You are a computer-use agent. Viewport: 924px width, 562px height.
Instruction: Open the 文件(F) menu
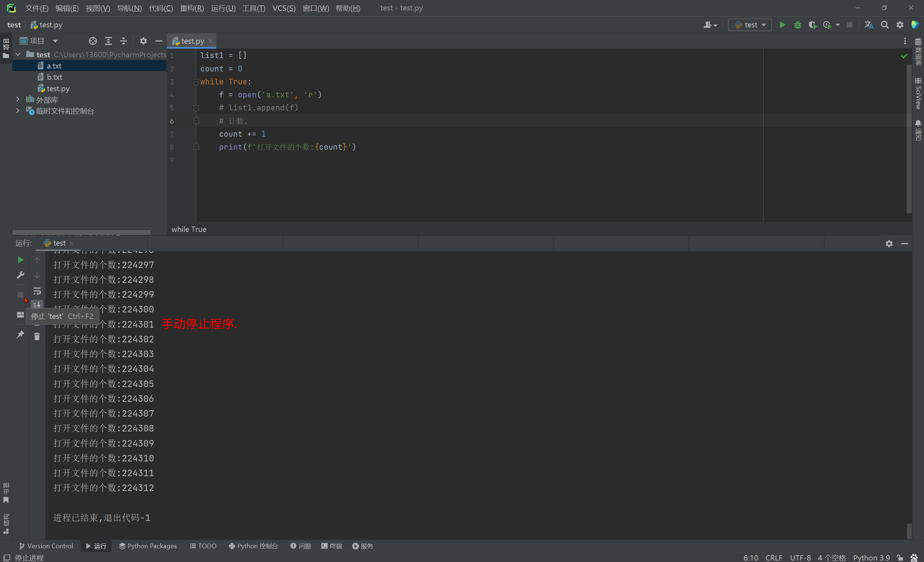pos(37,8)
